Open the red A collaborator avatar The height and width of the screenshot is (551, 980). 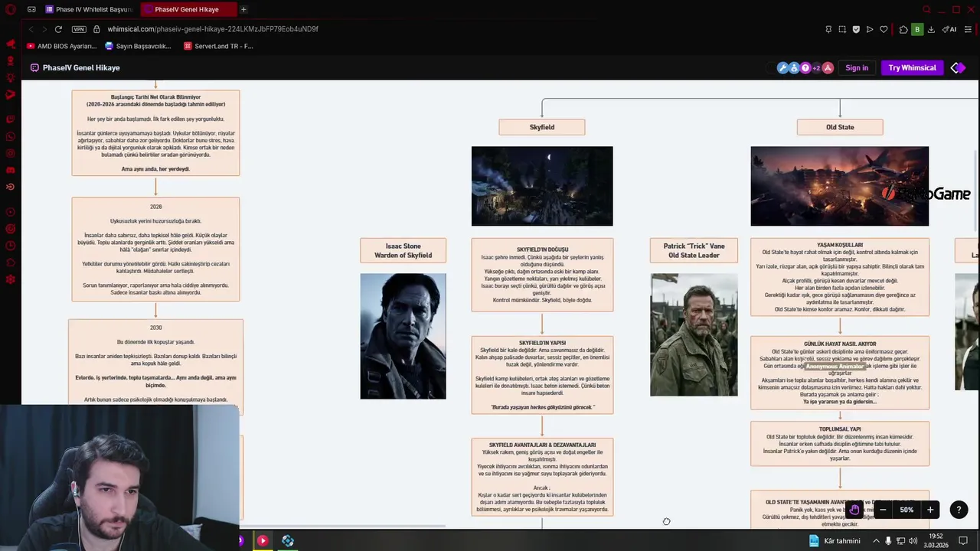tap(828, 67)
